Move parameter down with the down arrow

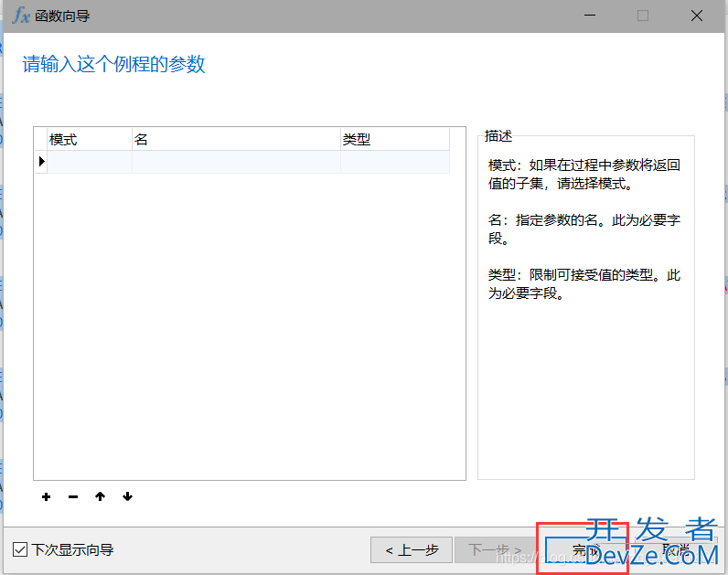coord(127,496)
